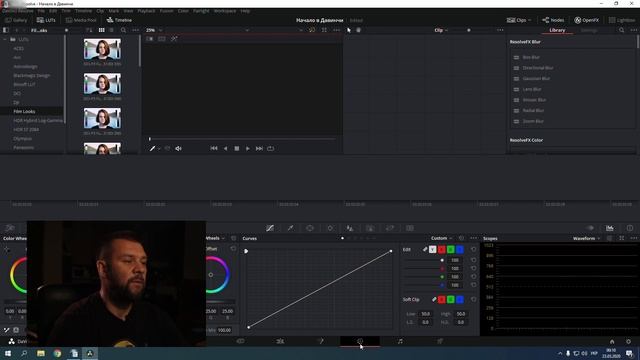Collapse the LUTs root folder

(5, 40)
